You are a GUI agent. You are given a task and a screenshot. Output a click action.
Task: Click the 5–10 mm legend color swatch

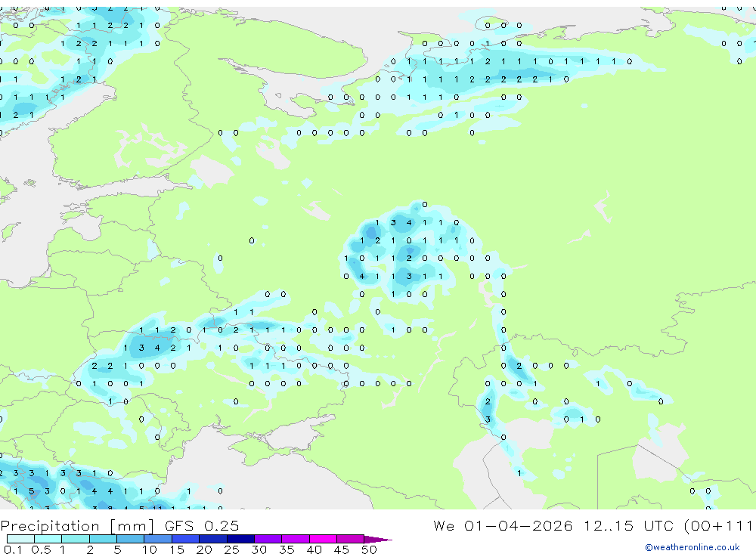click(x=131, y=539)
